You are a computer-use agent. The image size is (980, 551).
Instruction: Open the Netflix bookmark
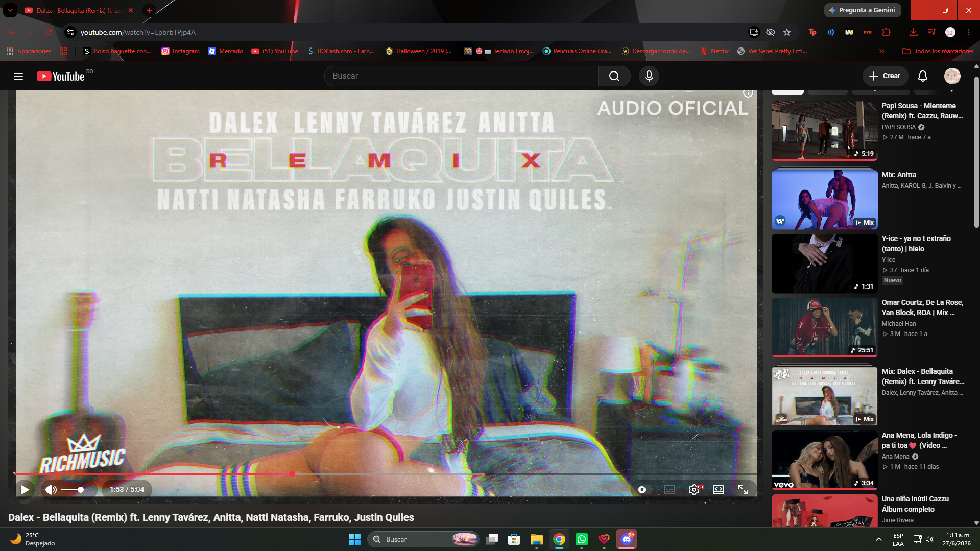pyautogui.click(x=714, y=51)
